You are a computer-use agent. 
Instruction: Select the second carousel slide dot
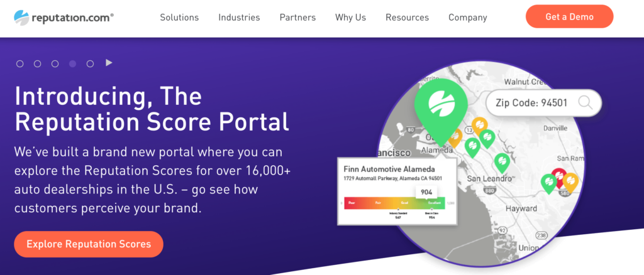(37, 63)
